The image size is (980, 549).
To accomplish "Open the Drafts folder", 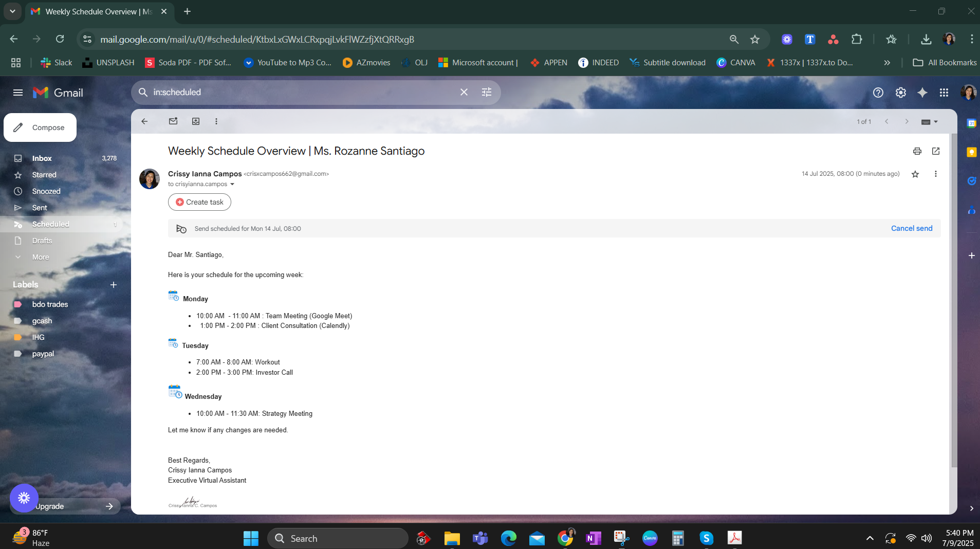I will (x=42, y=241).
